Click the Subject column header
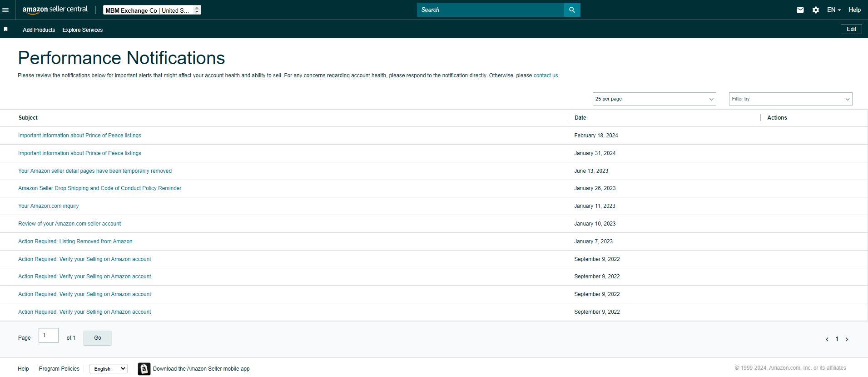Screen dimensions: 868x377 pyautogui.click(x=28, y=118)
